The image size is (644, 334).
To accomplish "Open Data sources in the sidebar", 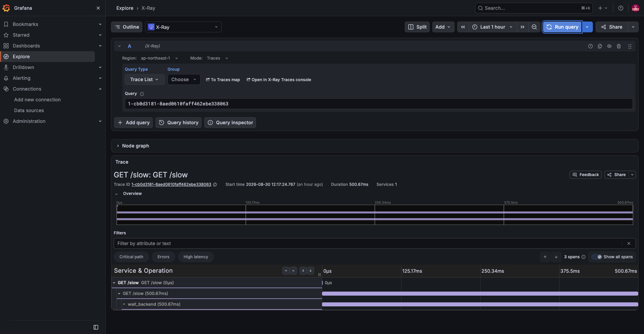I will [x=29, y=110].
